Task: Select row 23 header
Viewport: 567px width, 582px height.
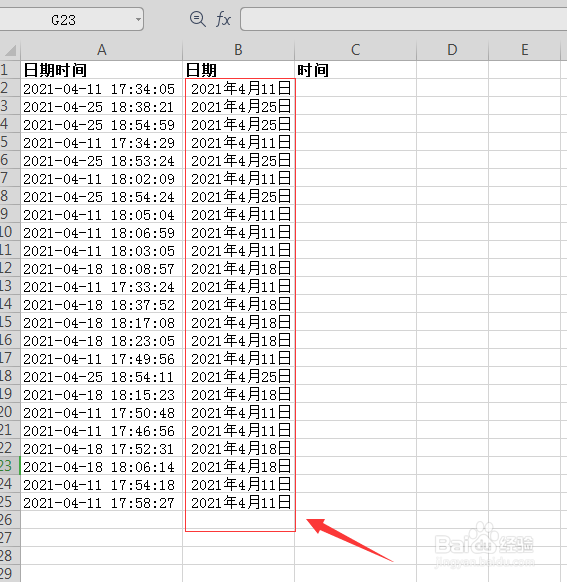Action: click(x=10, y=466)
